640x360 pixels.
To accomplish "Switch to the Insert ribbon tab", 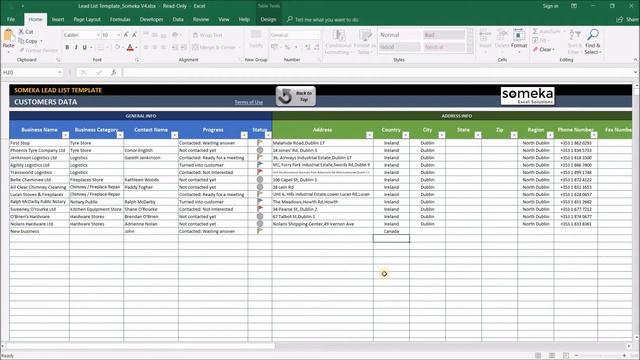I will (x=58, y=19).
